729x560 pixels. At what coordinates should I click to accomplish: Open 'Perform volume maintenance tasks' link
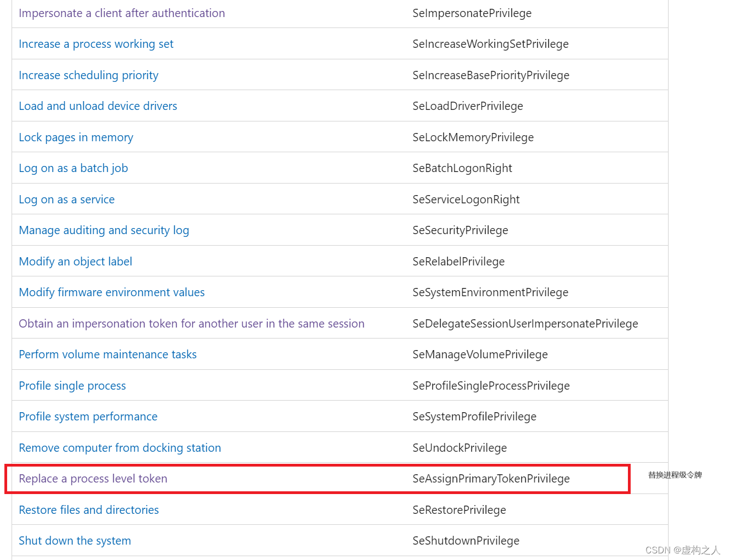tap(108, 354)
